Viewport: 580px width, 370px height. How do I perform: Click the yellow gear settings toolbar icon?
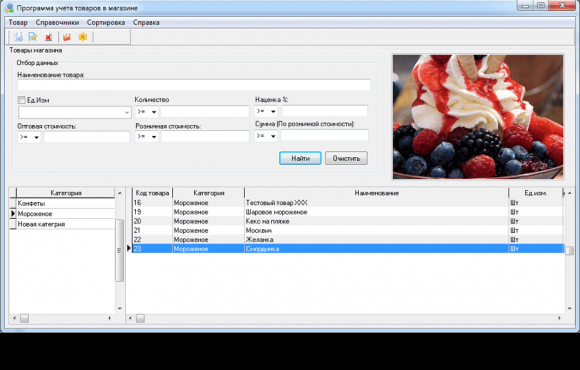point(83,37)
